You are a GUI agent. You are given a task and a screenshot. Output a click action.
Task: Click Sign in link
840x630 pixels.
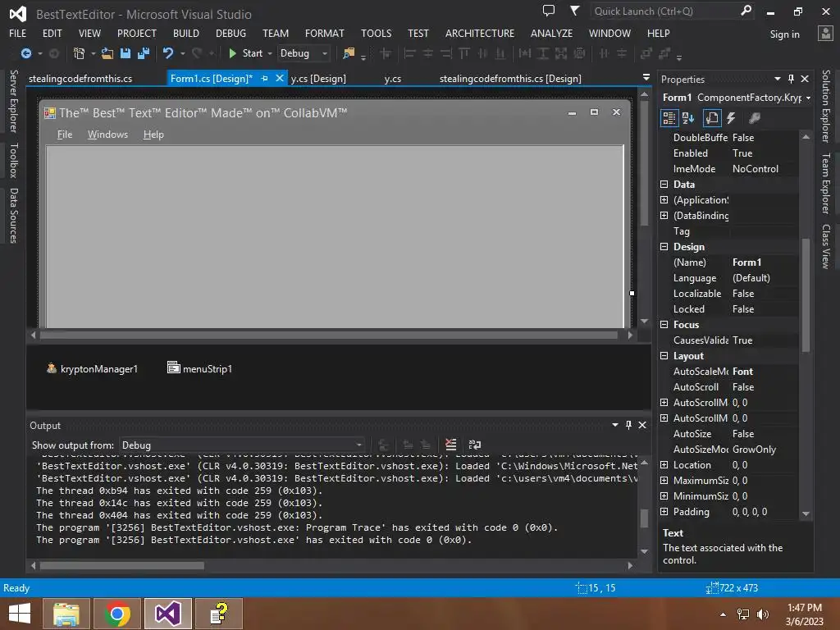785,34
